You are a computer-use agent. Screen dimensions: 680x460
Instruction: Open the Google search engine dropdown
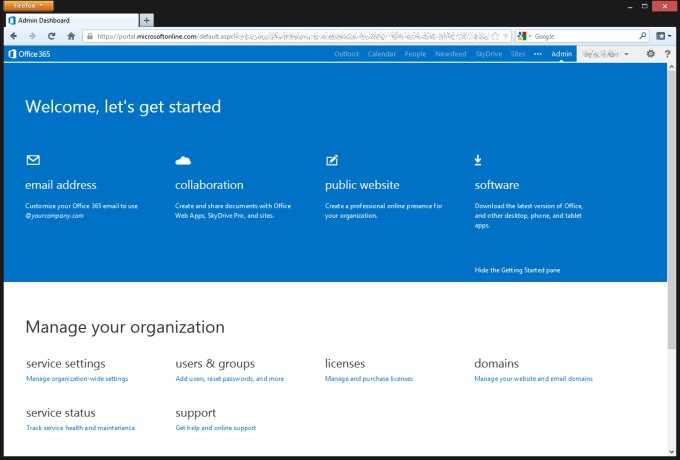click(x=524, y=36)
